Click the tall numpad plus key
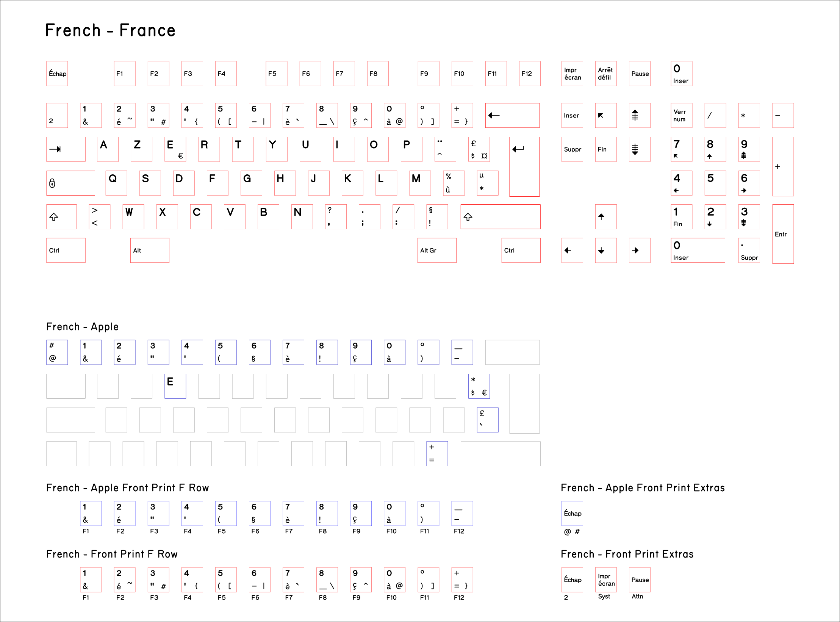840x622 pixels. click(783, 167)
